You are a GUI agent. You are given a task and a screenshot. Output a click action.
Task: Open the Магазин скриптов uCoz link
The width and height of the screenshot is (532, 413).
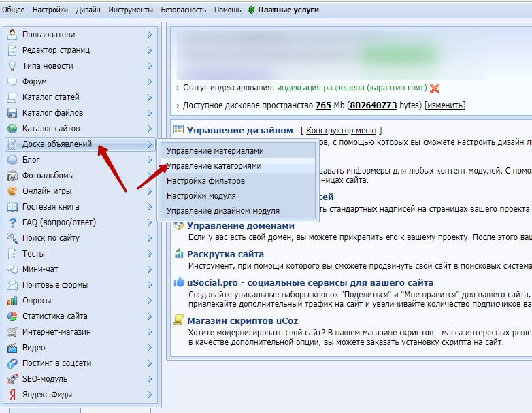pyautogui.click(x=242, y=320)
